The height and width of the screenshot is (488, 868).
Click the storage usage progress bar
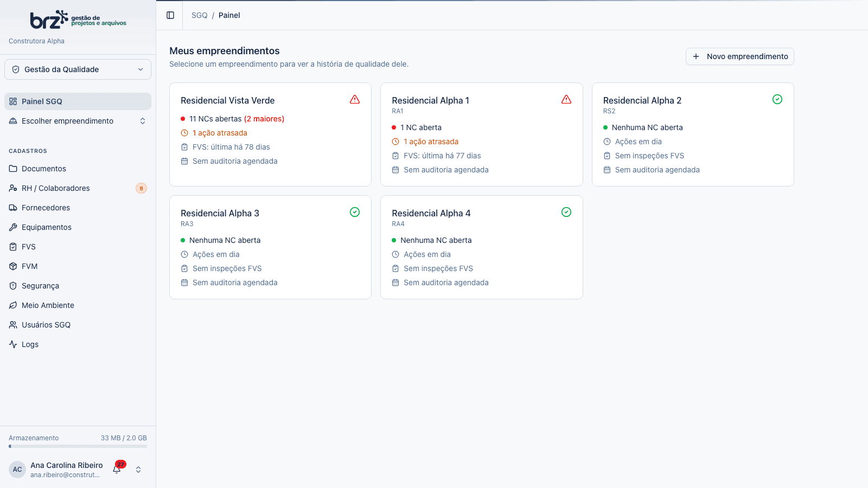78,446
